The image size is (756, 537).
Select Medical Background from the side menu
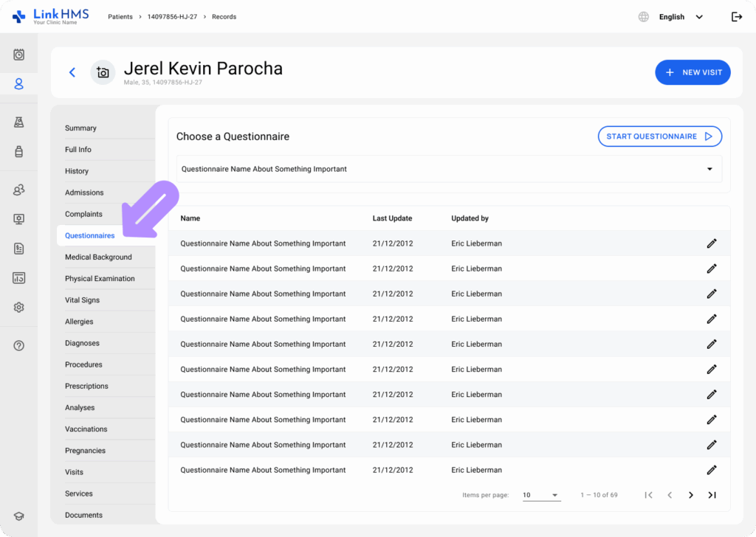pos(98,257)
